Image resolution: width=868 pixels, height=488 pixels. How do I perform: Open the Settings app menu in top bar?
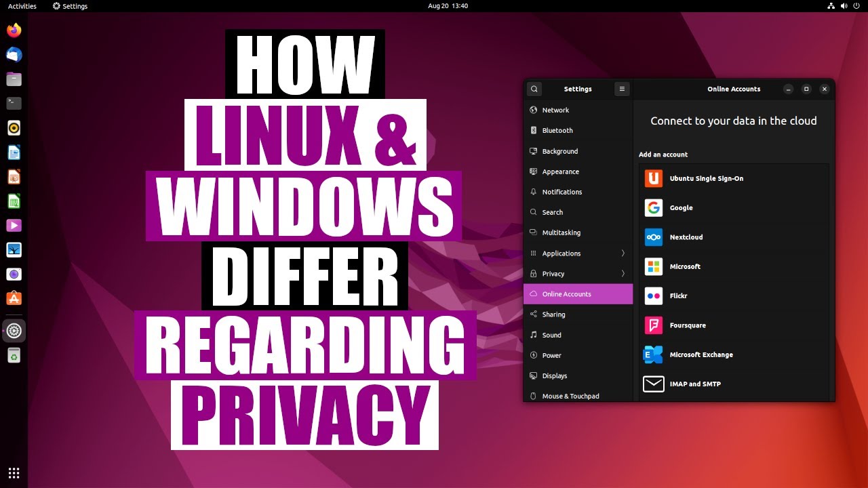click(x=71, y=5)
